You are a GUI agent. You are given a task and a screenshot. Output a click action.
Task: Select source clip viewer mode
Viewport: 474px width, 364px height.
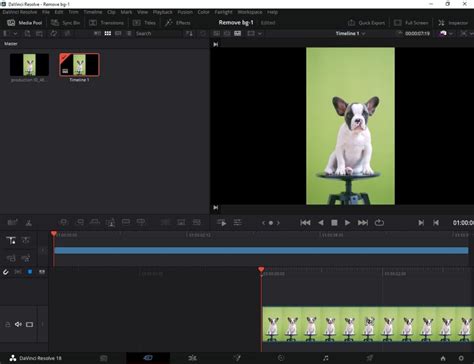tap(216, 33)
